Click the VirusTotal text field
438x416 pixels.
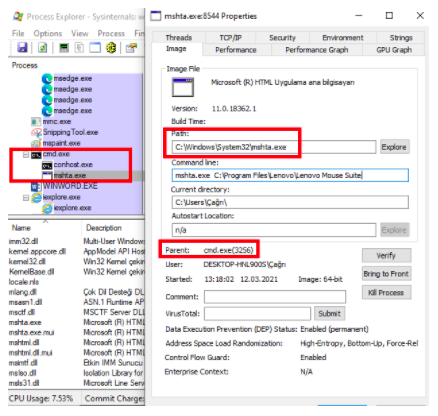[x=258, y=314]
